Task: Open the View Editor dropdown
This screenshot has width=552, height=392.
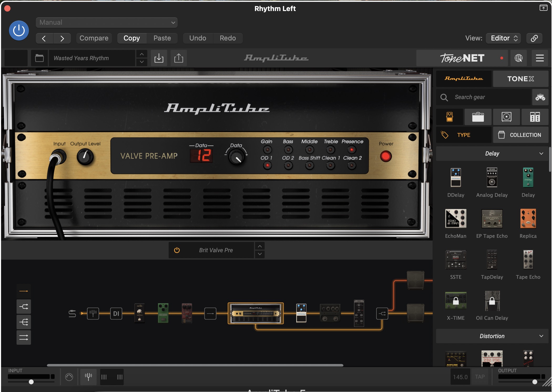Action: [504, 38]
